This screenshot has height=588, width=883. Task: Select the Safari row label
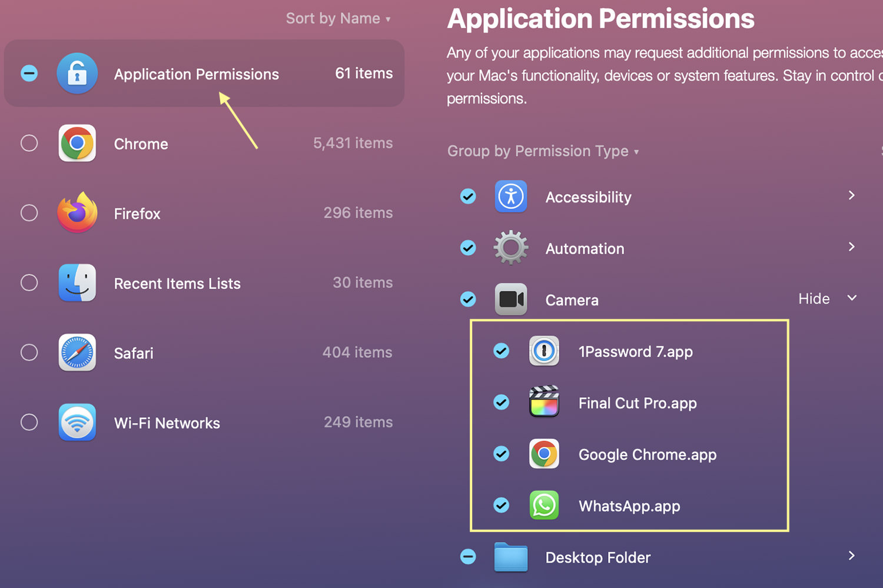[134, 353]
